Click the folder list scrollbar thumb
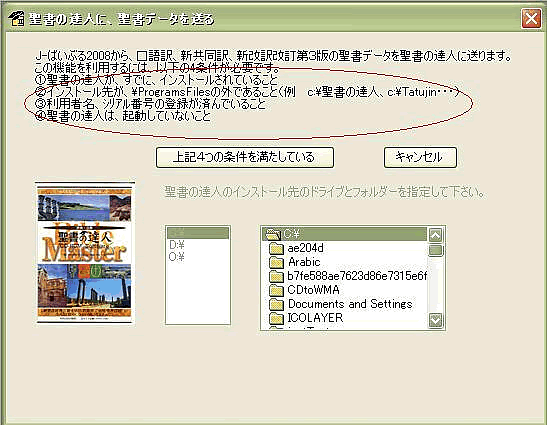This screenshot has height=426, width=548. point(435,250)
